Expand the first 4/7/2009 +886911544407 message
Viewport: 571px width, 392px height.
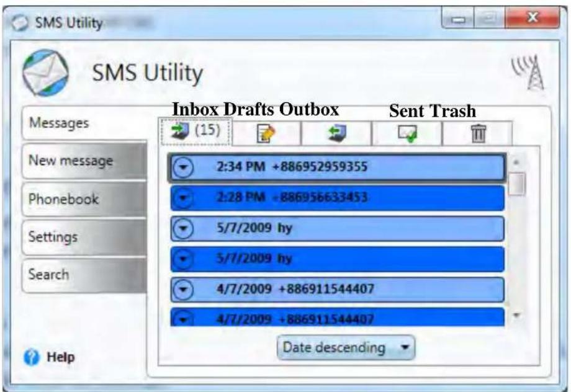coord(183,290)
